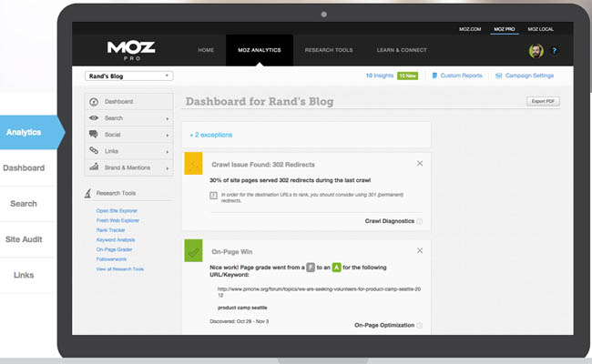Click the Dashboard gauge icon in sidebar
Screen dimensions: 592x364
94,102
